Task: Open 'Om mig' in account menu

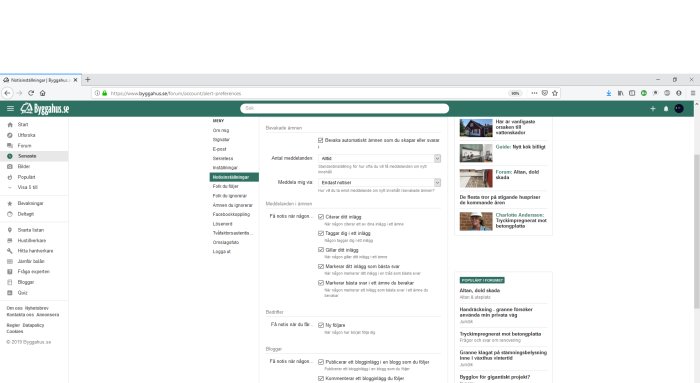Action: tap(221, 130)
